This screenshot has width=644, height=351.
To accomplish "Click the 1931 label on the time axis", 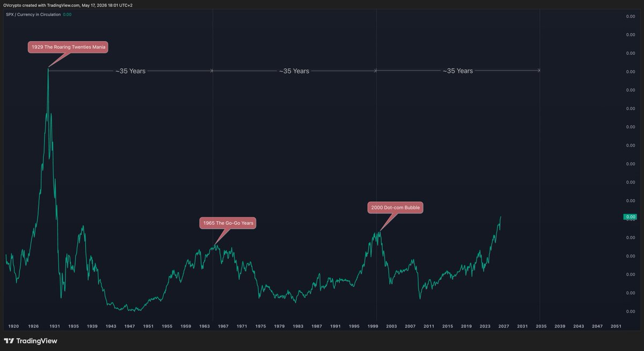I will [x=55, y=326].
